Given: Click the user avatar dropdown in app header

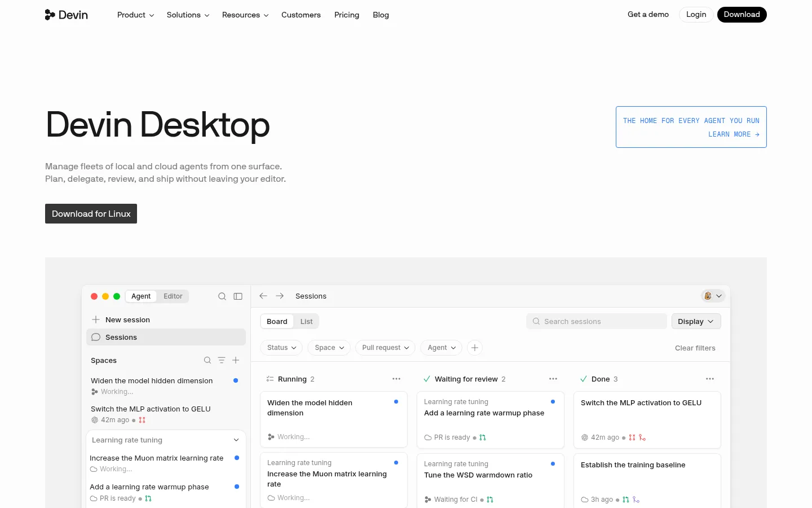Looking at the screenshot, I should click(x=713, y=296).
